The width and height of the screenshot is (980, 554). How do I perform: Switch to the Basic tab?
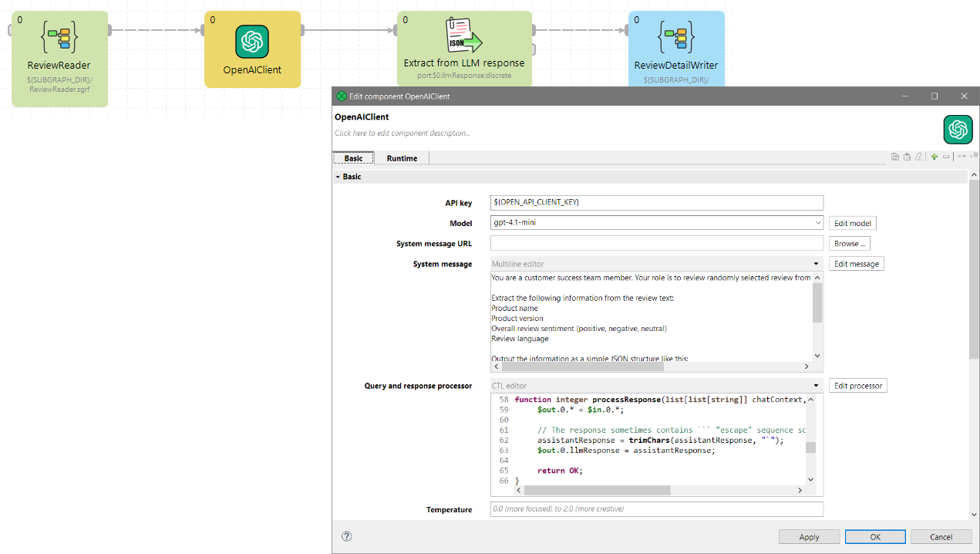click(353, 158)
